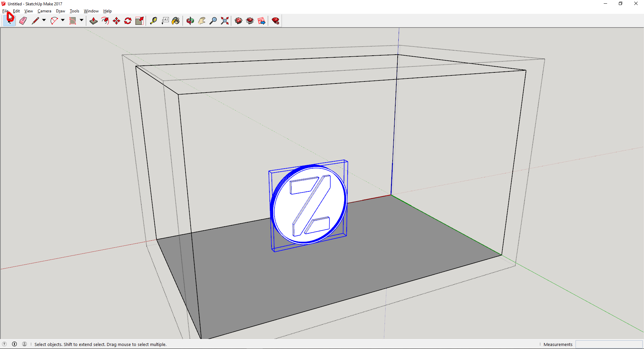Toggle geo-location status icon

pos(4,344)
